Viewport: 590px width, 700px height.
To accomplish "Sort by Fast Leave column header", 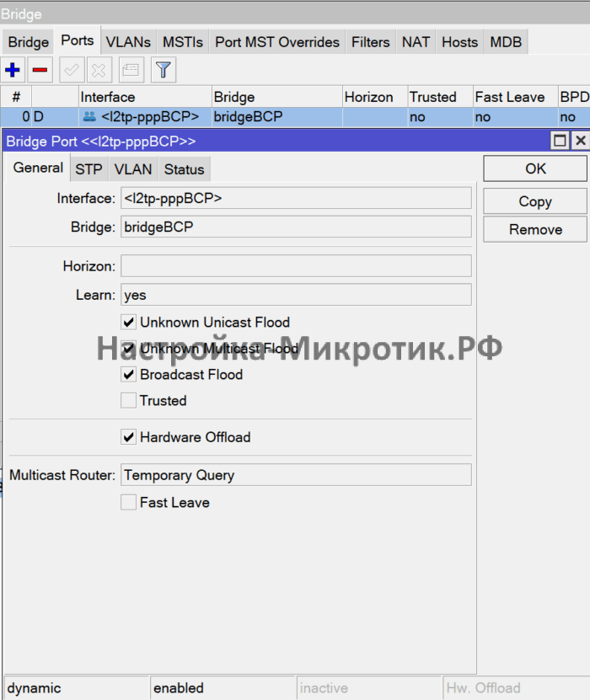I will (516, 97).
